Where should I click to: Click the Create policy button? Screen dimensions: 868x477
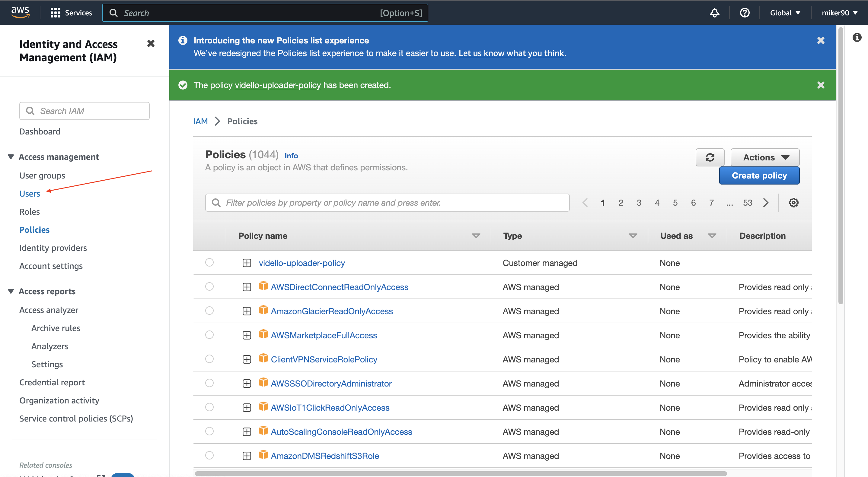[x=759, y=176]
